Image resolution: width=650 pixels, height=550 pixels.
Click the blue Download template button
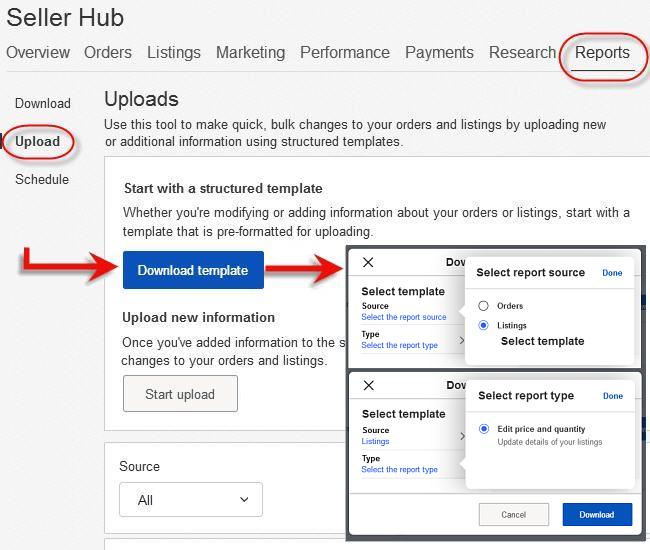(x=193, y=270)
